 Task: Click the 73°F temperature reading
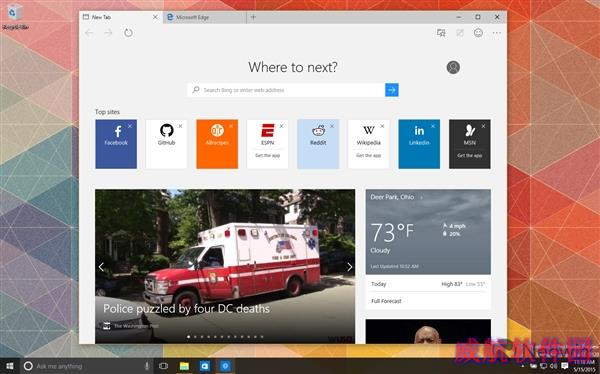click(392, 232)
